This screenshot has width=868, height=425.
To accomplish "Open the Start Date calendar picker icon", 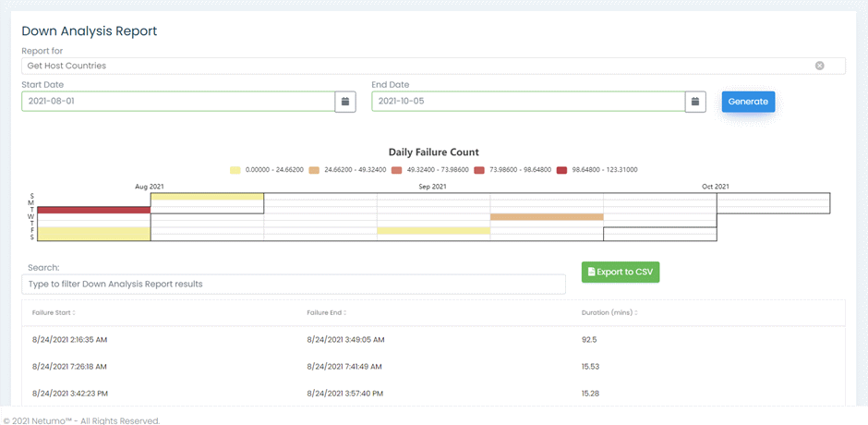I will [x=345, y=102].
